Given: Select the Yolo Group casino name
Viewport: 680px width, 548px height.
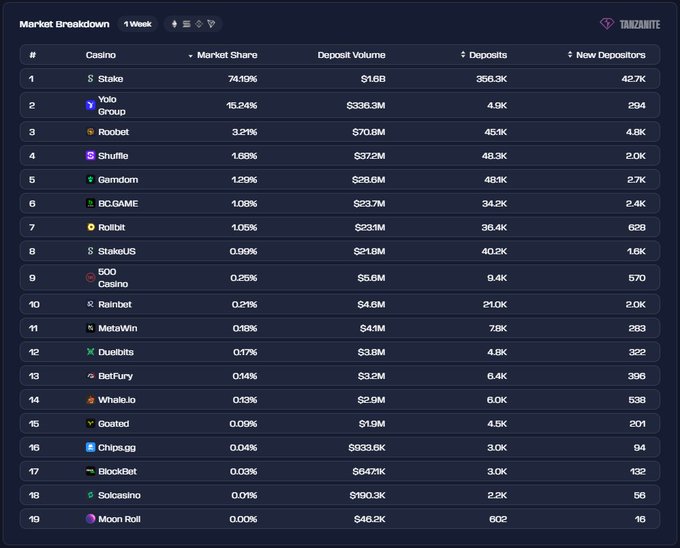Looking at the screenshot, I should (111, 105).
